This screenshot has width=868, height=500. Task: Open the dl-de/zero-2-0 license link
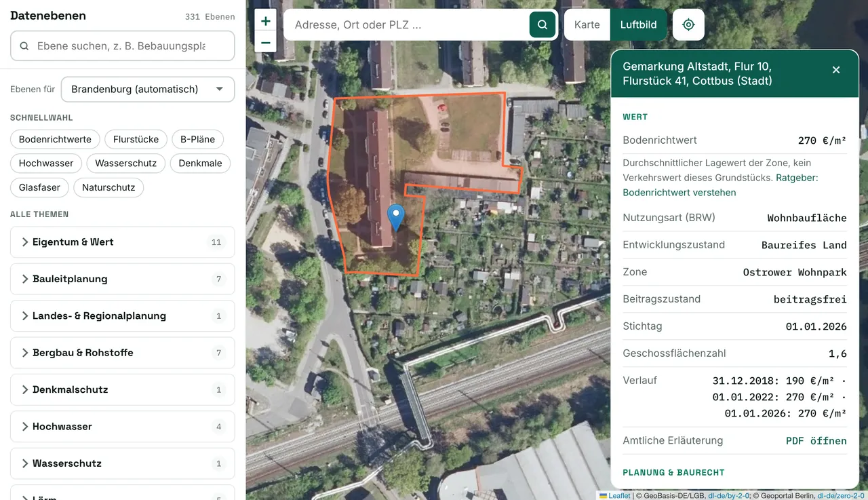[840, 496]
